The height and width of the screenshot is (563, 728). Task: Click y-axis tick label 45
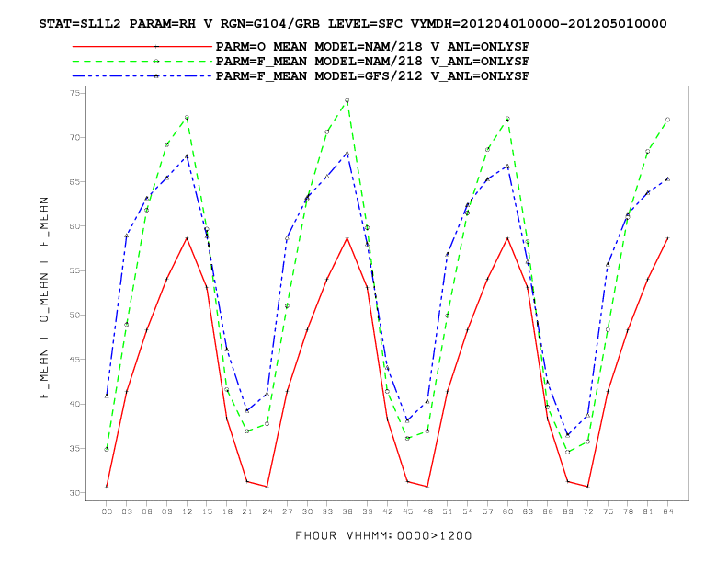(x=76, y=360)
